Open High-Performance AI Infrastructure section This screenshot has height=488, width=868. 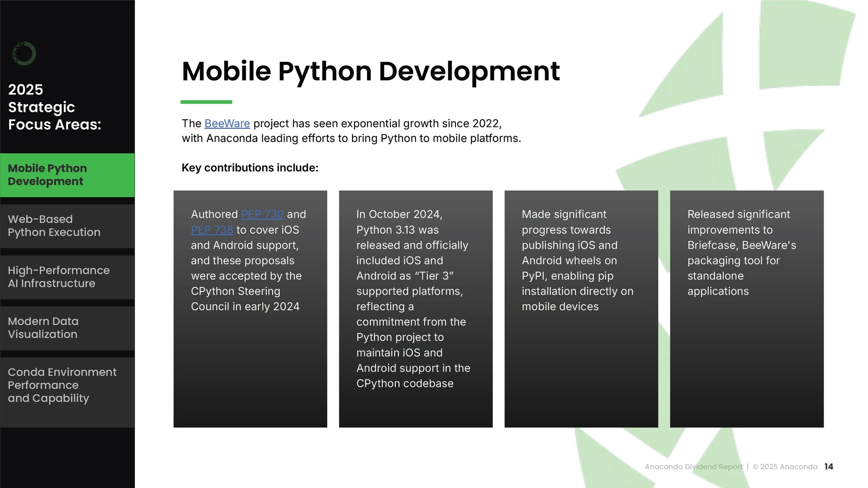click(x=67, y=277)
